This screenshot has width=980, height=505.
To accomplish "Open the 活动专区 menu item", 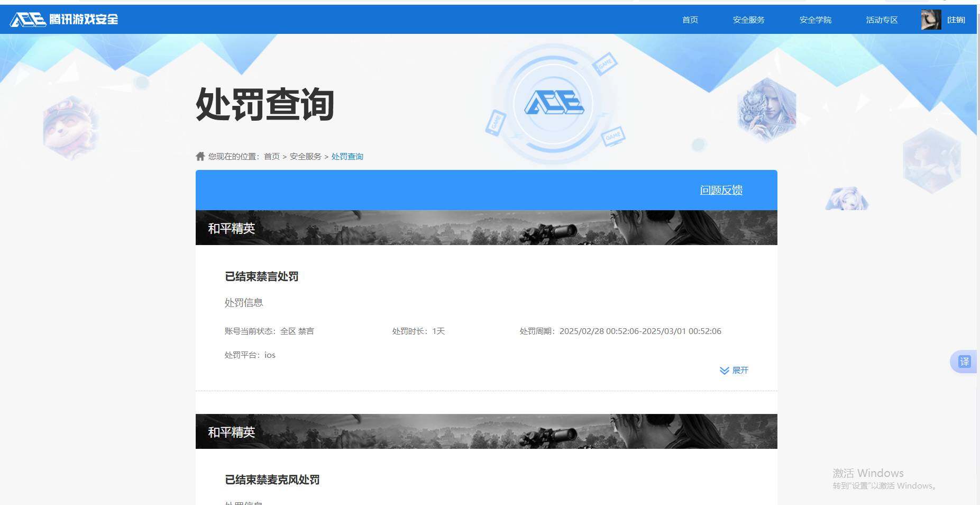I will [881, 19].
